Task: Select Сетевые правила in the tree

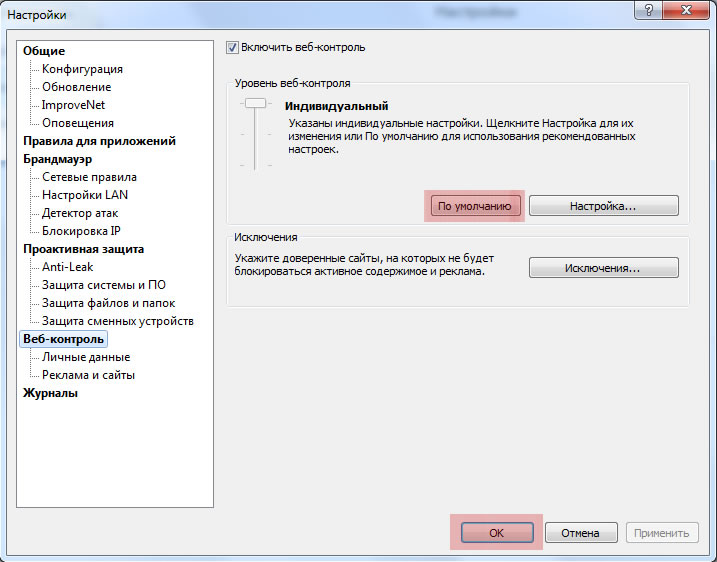Action: click(x=89, y=177)
